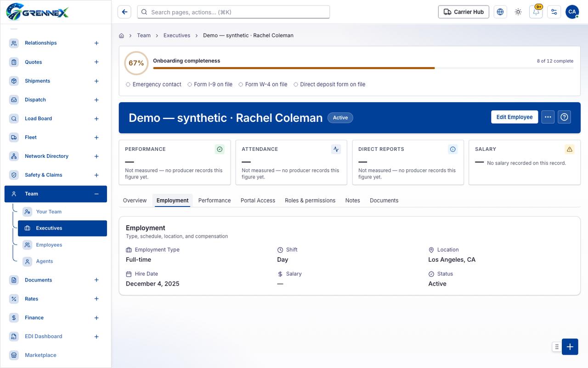588x368 pixels.
Task: Select Your Team in sidebar
Action: click(62, 212)
